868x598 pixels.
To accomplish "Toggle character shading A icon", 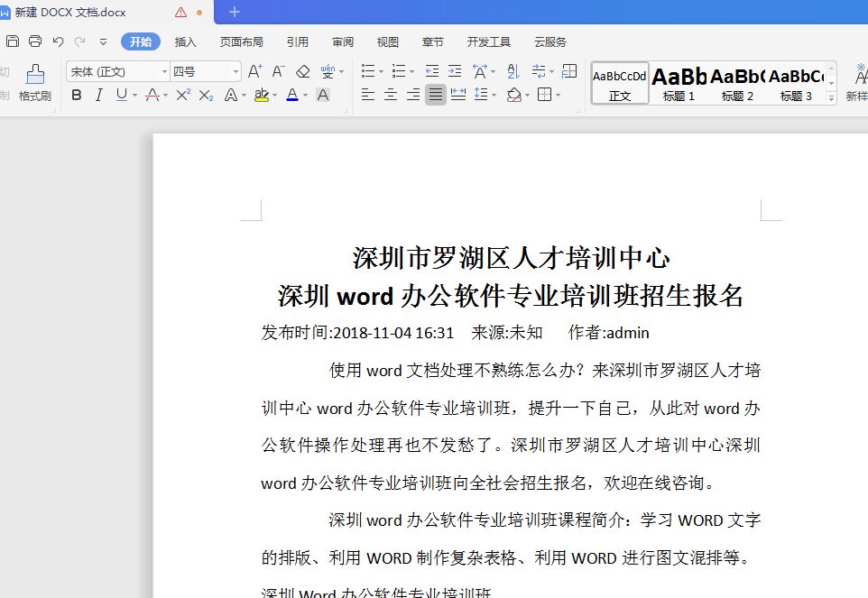I will 323,95.
